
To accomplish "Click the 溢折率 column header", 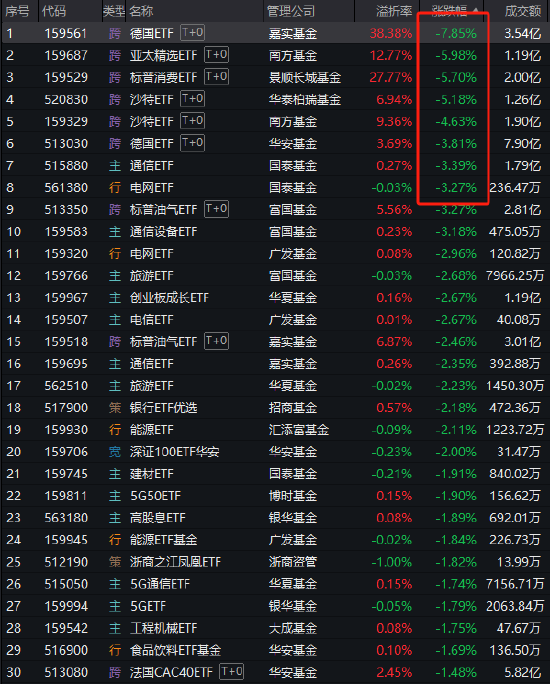I will pyautogui.click(x=394, y=11).
